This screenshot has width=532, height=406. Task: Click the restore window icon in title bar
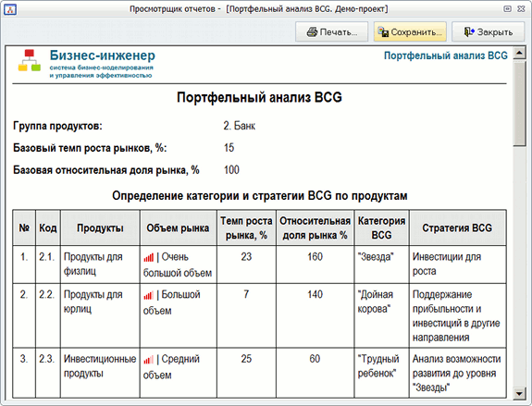point(507,9)
